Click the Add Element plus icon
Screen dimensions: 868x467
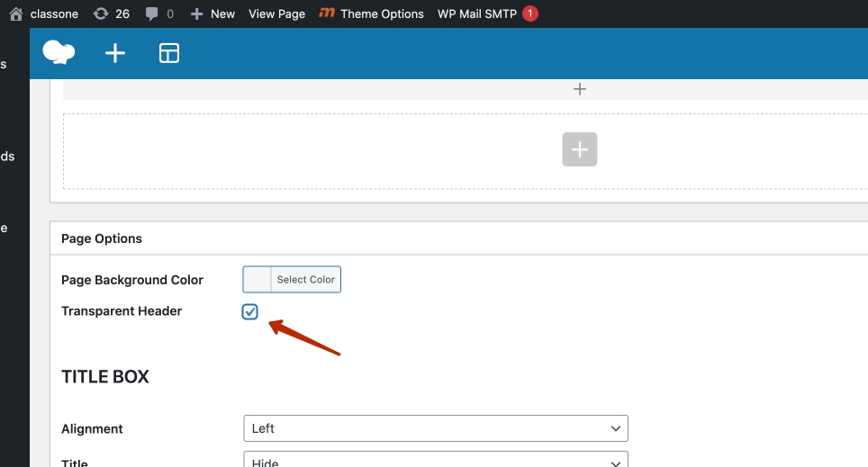tap(115, 53)
